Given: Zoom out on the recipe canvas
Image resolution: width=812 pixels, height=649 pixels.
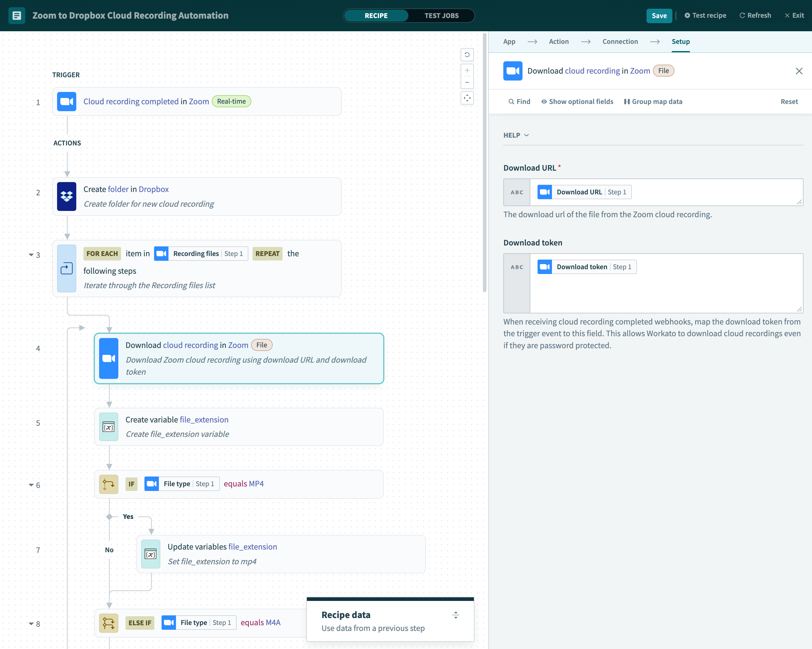Looking at the screenshot, I should point(467,83).
